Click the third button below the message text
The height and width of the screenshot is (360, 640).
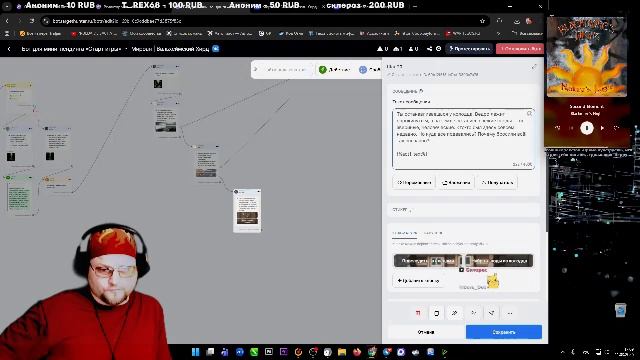point(497,182)
